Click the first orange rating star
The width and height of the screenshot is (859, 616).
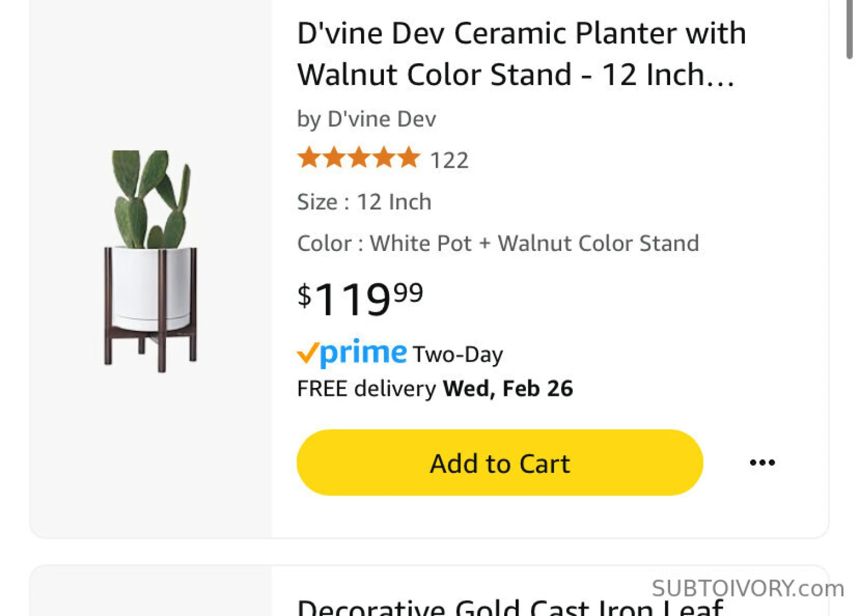point(309,157)
